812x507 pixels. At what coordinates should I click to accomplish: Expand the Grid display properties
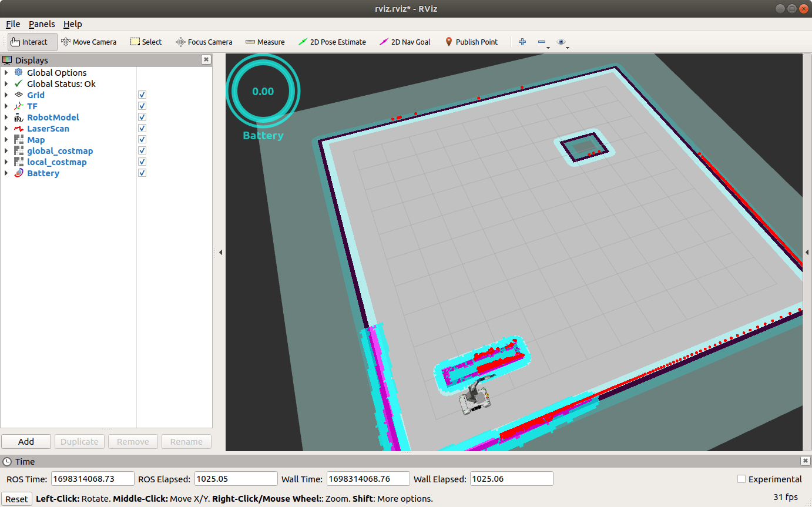[x=6, y=95]
